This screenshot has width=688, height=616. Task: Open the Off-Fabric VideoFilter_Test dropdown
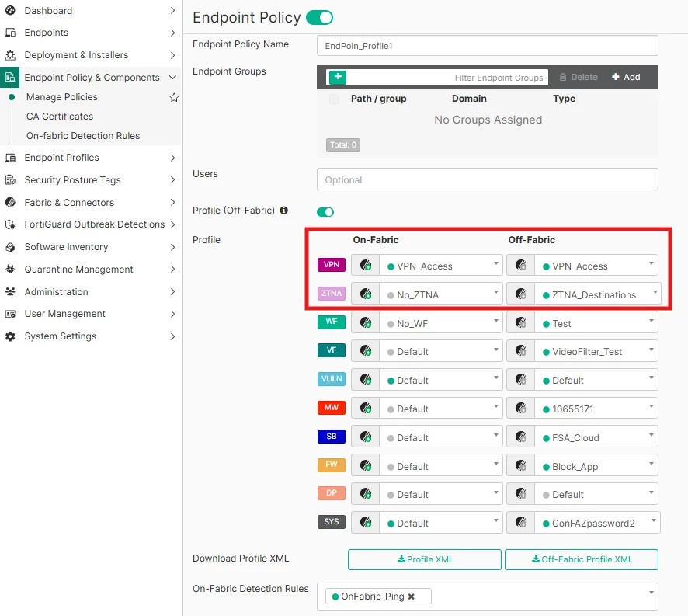(596, 351)
